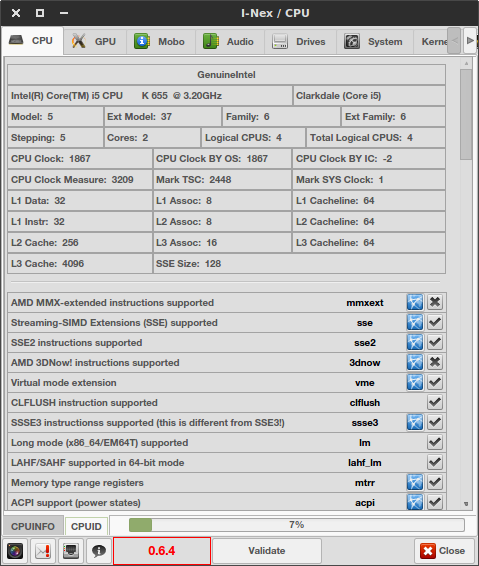Open the wiki link icon for sse
Viewport: 479px width, 566px height.
[x=415, y=322]
